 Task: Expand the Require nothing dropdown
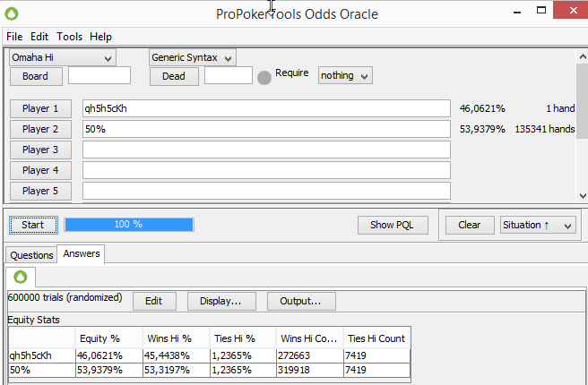[345, 75]
